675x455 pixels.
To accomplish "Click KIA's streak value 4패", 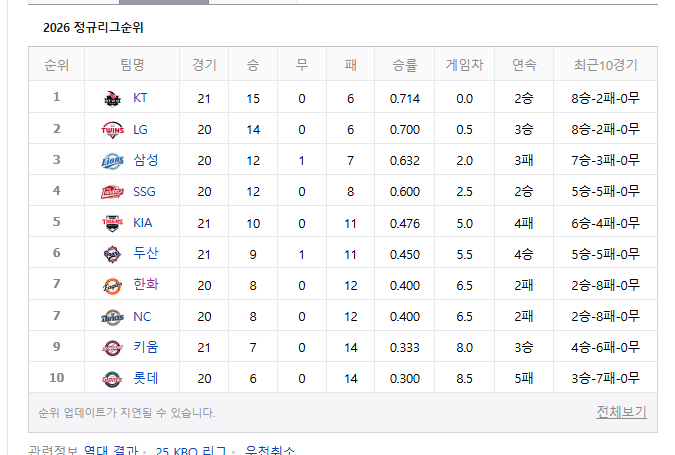I will pos(524,223).
